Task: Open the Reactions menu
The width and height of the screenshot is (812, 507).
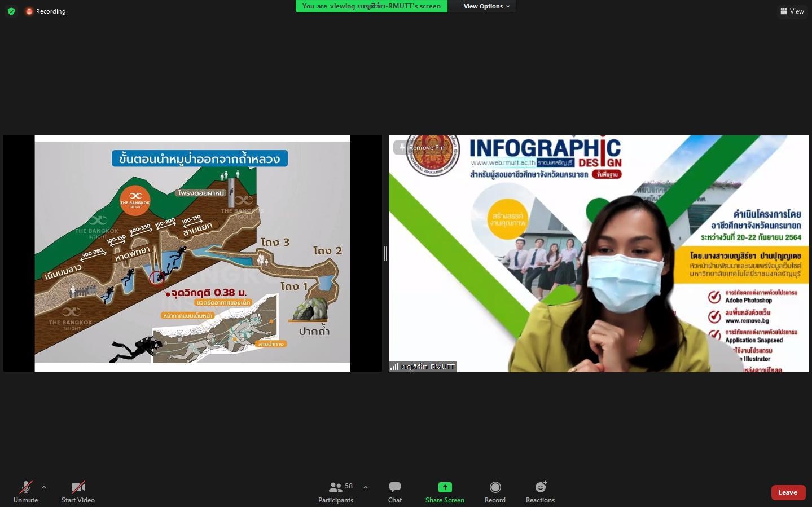Action: 540,492
